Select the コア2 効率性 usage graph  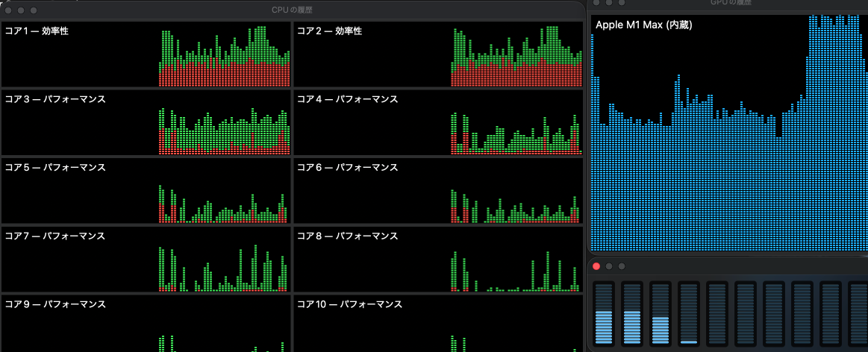tap(438, 54)
